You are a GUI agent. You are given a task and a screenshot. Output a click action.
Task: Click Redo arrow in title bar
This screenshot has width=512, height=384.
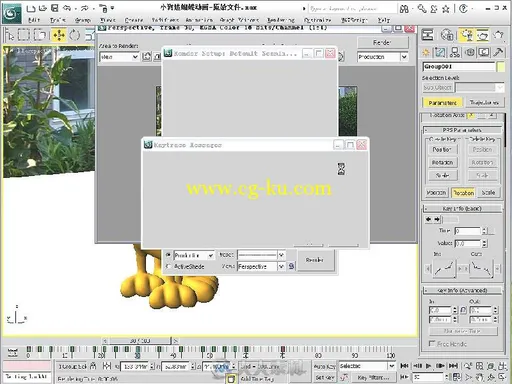84,8
